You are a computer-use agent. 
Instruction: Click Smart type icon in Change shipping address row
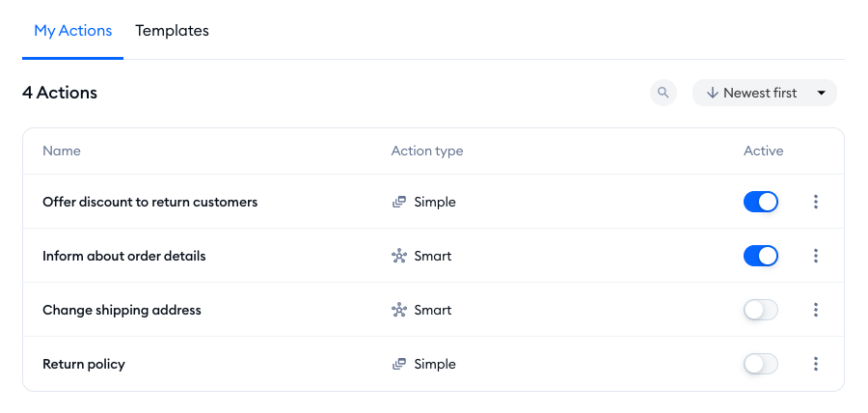[399, 310]
